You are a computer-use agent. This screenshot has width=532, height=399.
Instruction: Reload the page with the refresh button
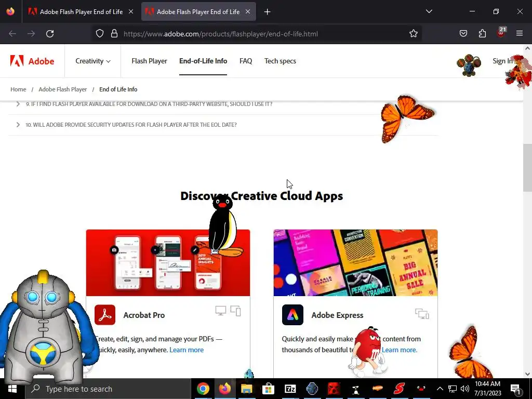50,34
